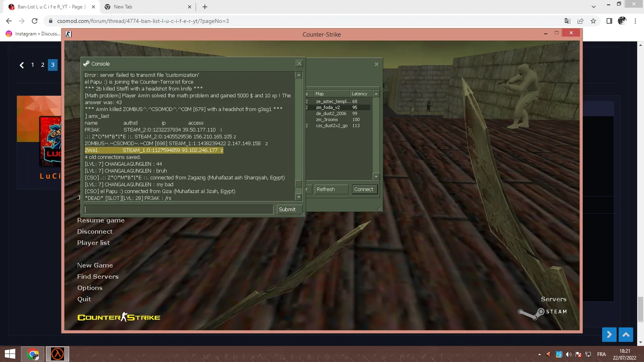Click the Options menu entry
The height and width of the screenshot is (362, 644).
tap(90, 288)
